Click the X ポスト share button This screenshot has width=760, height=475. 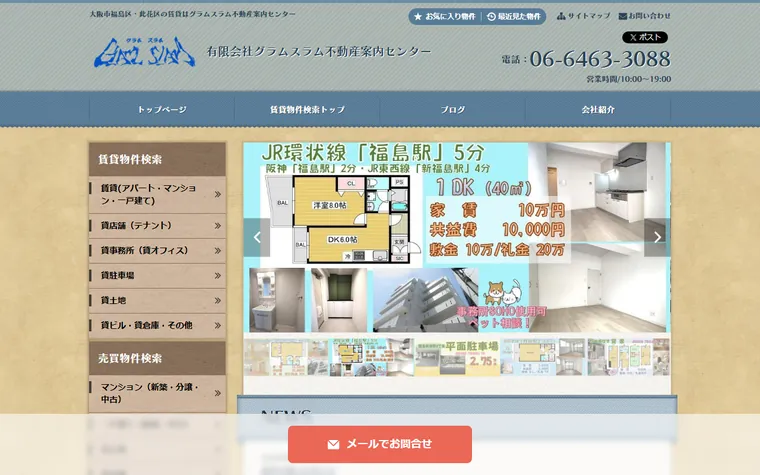tap(645, 37)
